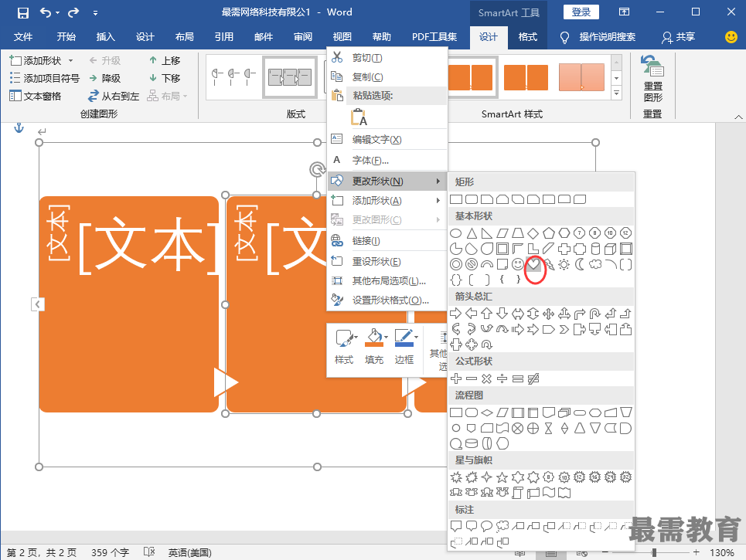
Task: Expand 添加形状 submenu in context menu
Action: (x=387, y=201)
